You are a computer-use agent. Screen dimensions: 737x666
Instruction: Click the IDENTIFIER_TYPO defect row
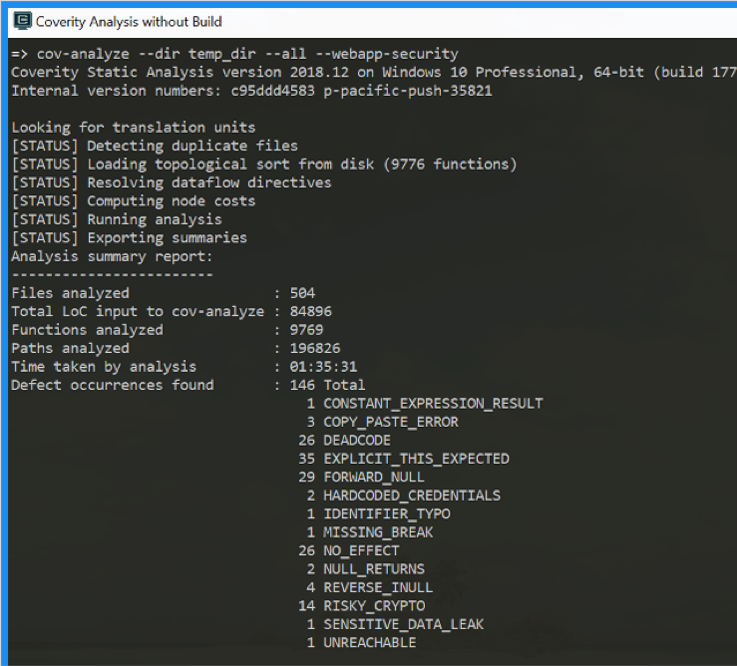click(378, 514)
